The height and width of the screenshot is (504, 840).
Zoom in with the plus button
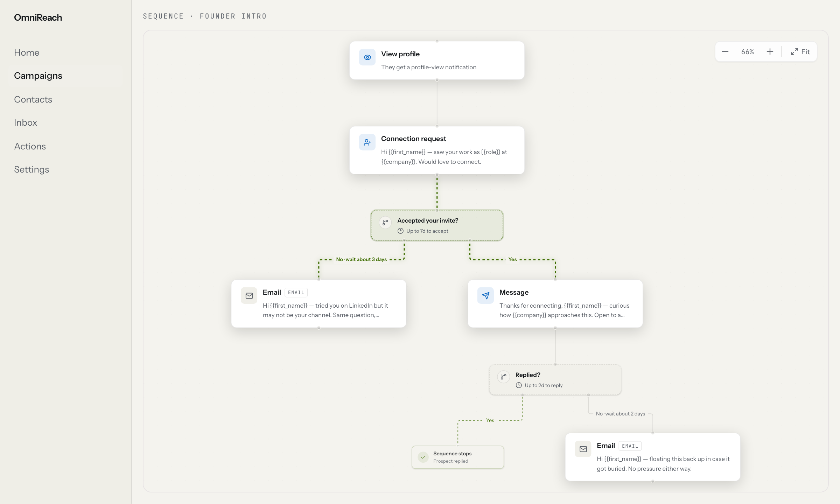point(770,52)
